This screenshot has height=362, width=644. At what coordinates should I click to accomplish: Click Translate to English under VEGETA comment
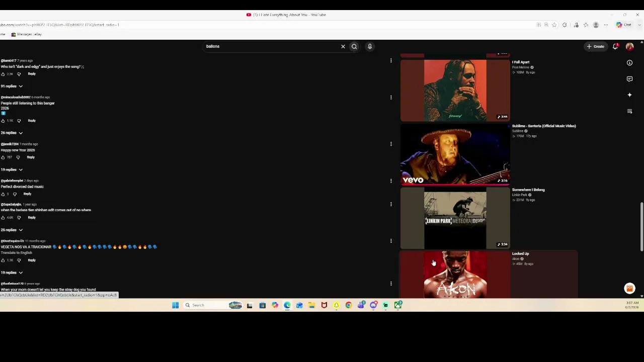[16, 252]
